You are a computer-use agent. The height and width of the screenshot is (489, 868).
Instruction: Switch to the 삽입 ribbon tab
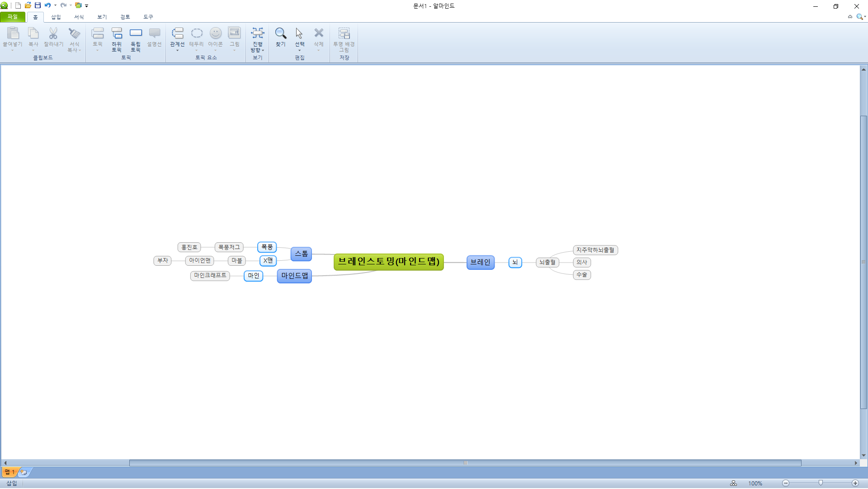pos(56,17)
